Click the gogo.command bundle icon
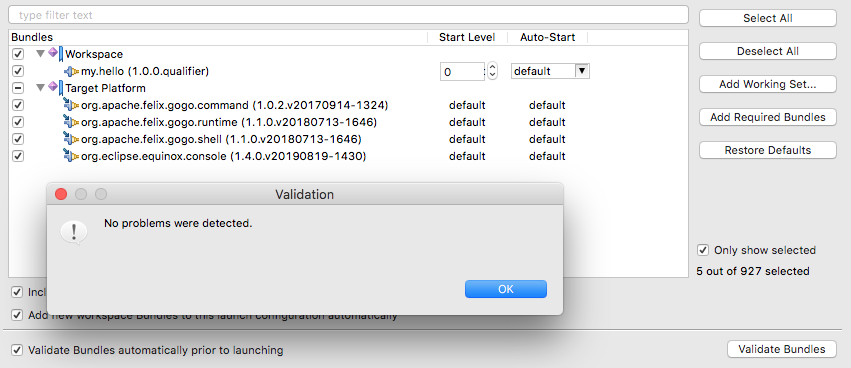Viewport: 851px width, 368px height. tap(71, 105)
